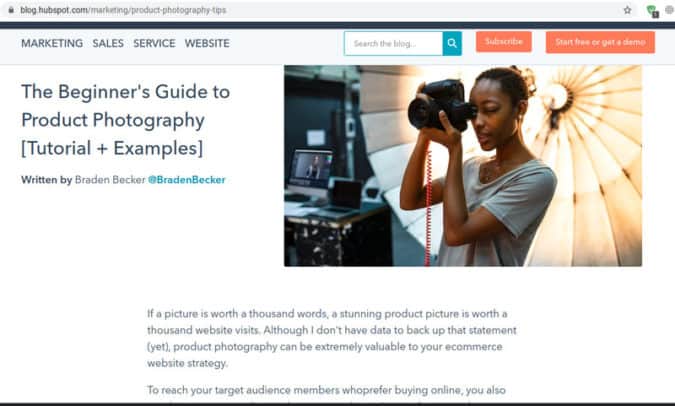Open the SERVICE blog section
This screenshot has height=406, width=675.
point(154,43)
